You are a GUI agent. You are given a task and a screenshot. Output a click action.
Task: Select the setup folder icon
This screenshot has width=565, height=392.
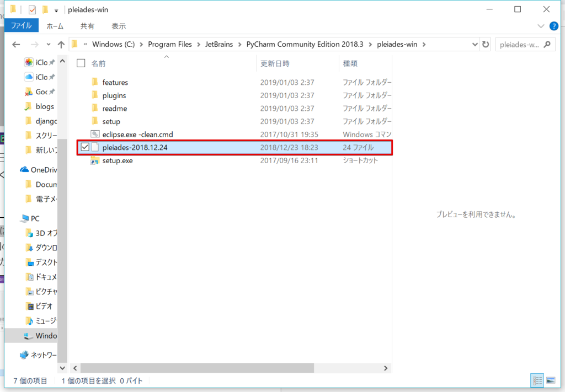click(x=95, y=121)
